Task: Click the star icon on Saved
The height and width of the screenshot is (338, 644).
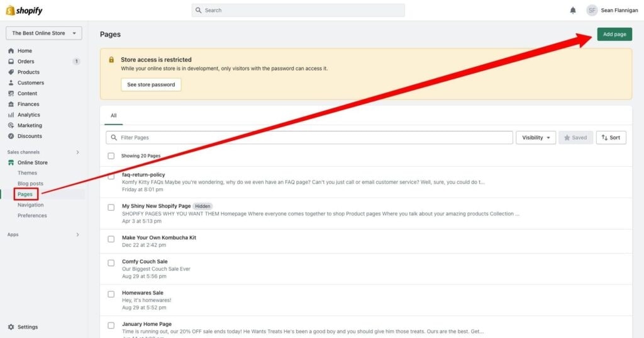Action: click(567, 138)
